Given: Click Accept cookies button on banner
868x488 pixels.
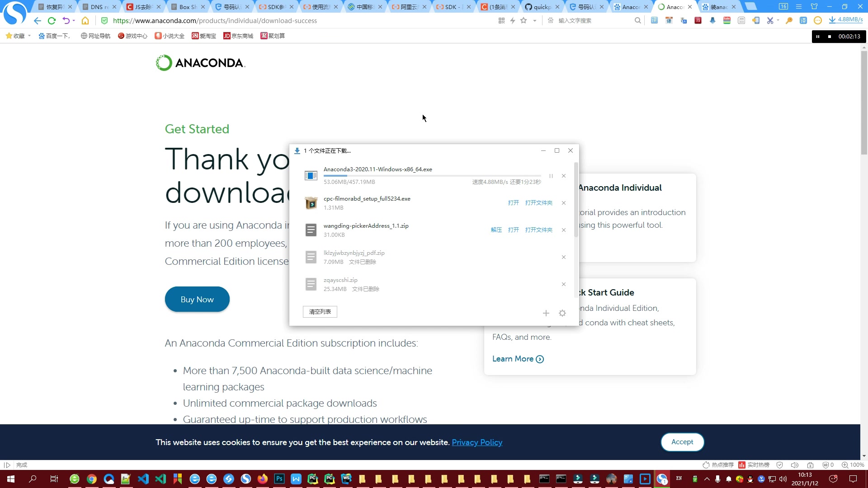Looking at the screenshot, I should tap(682, 441).
